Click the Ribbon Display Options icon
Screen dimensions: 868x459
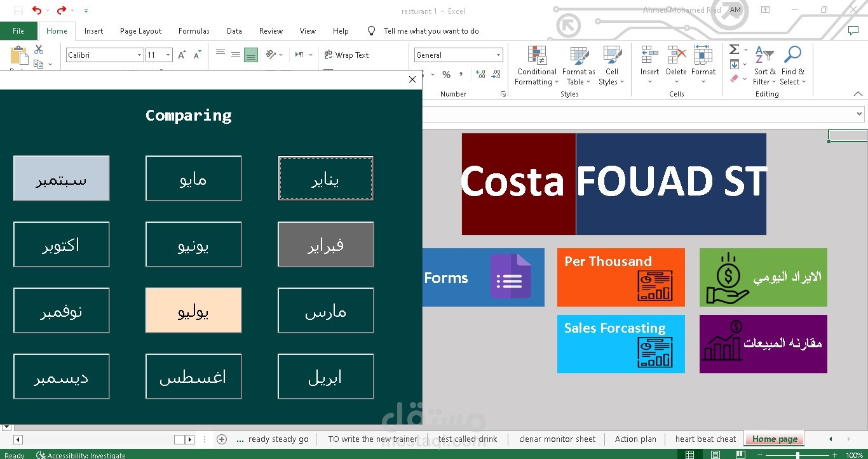(766, 10)
